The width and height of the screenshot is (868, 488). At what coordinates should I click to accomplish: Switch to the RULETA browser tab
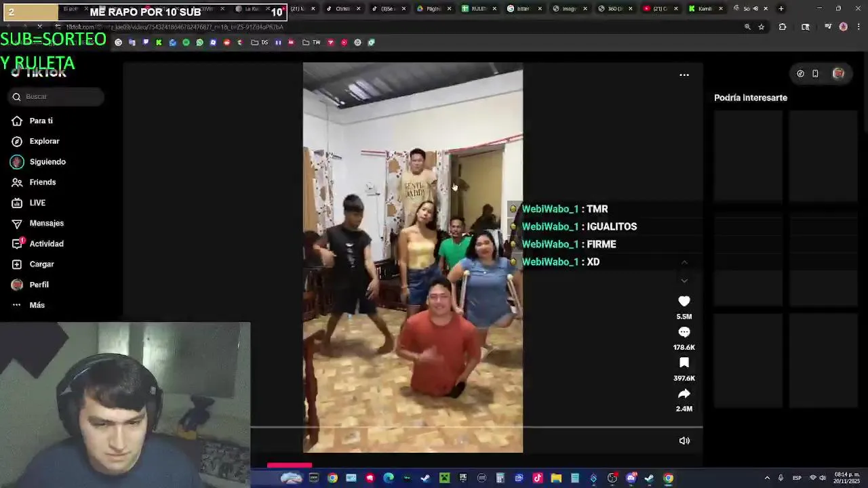(x=479, y=9)
